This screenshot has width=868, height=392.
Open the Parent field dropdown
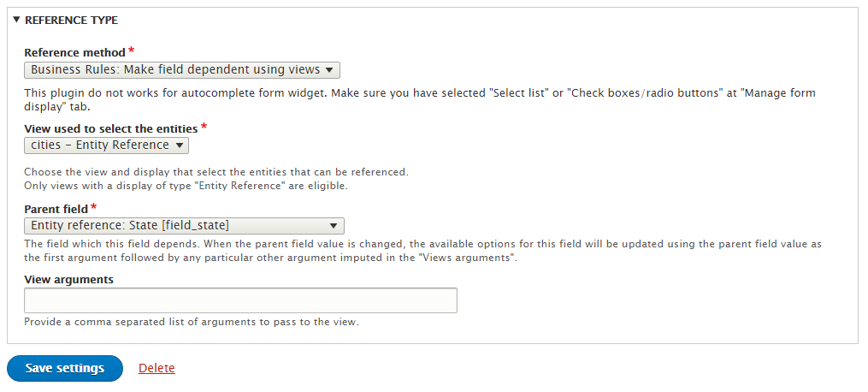185,226
